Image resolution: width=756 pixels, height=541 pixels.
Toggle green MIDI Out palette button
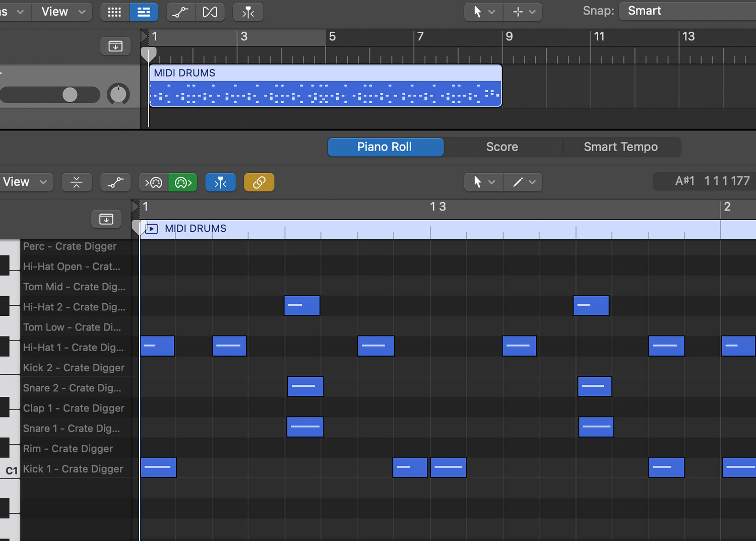pyautogui.click(x=183, y=182)
